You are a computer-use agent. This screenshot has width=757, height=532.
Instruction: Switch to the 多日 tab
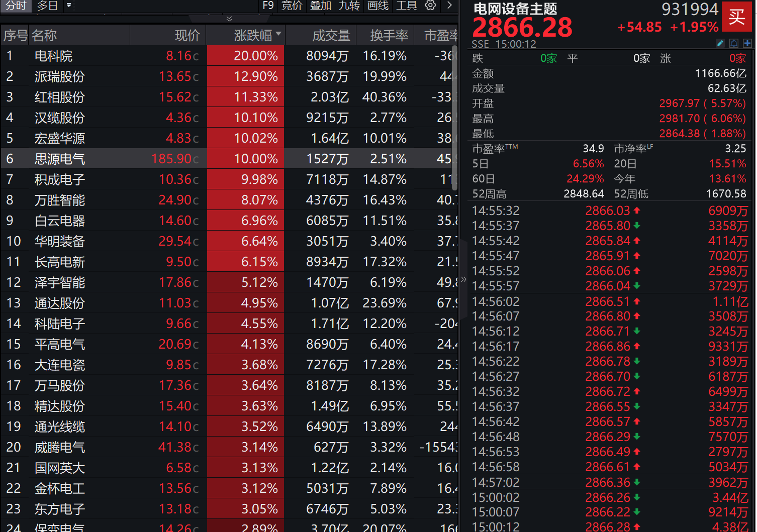(47, 6)
